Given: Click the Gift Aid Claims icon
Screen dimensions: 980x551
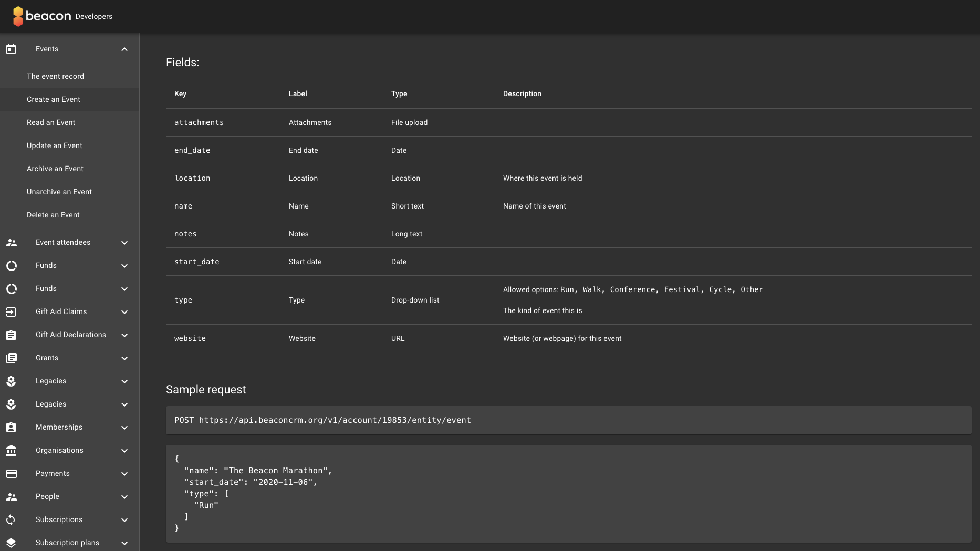Looking at the screenshot, I should point(11,312).
